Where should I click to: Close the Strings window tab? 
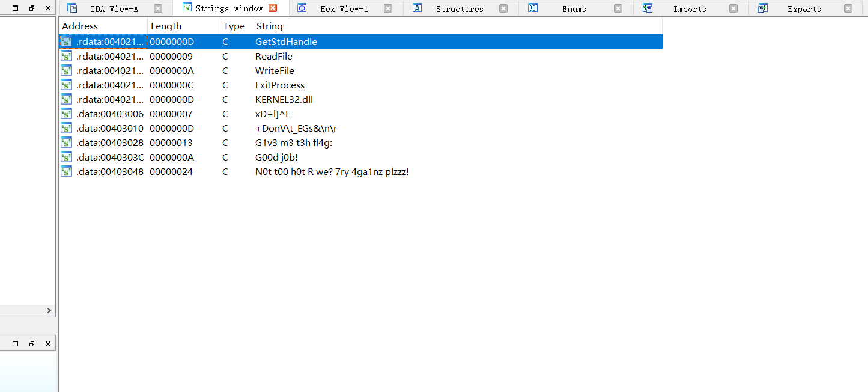pyautogui.click(x=273, y=8)
